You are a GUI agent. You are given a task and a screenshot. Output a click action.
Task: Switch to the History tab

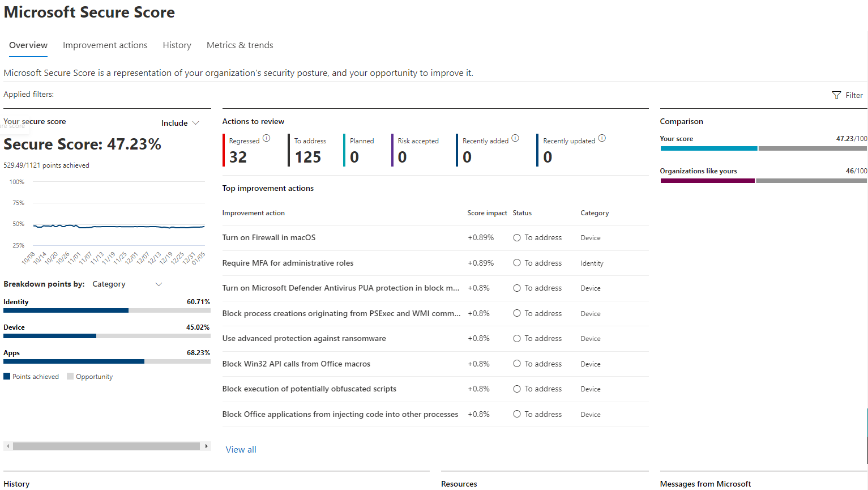point(176,45)
